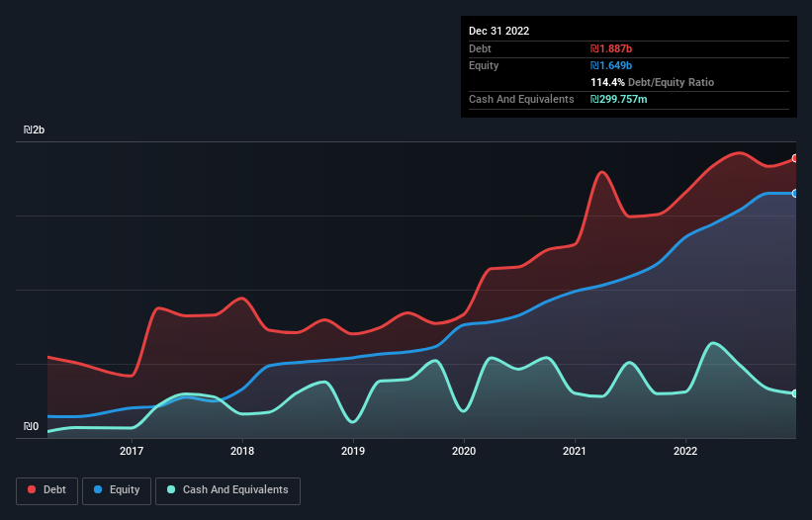Click the blue Equity legend dot
This screenshot has height=520, width=812.
(98, 489)
